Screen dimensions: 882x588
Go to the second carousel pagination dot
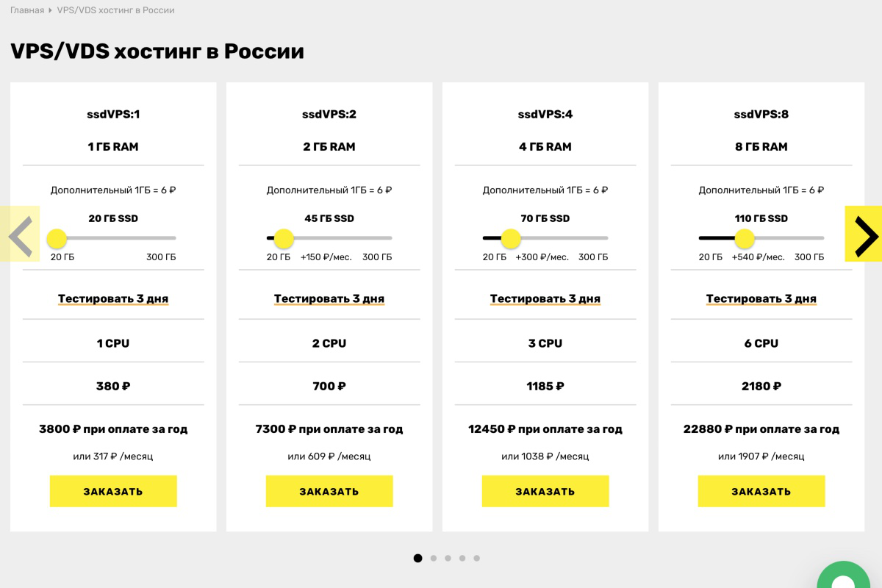(433, 558)
